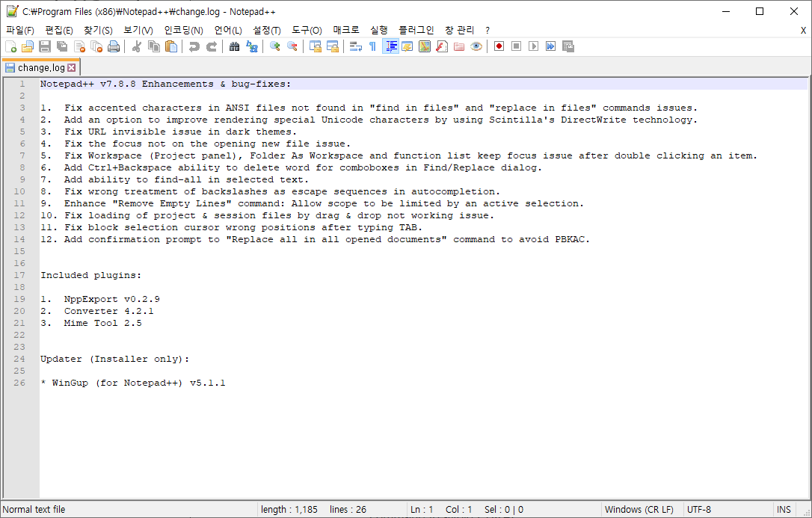Image resolution: width=812 pixels, height=518 pixels.
Task: Toggle the Document Map panel
Action: (x=425, y=46)
